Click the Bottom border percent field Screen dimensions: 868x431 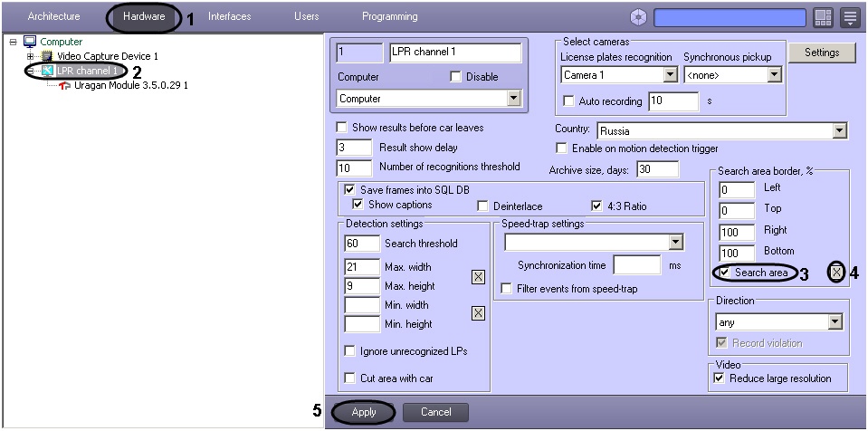(737, 254)
